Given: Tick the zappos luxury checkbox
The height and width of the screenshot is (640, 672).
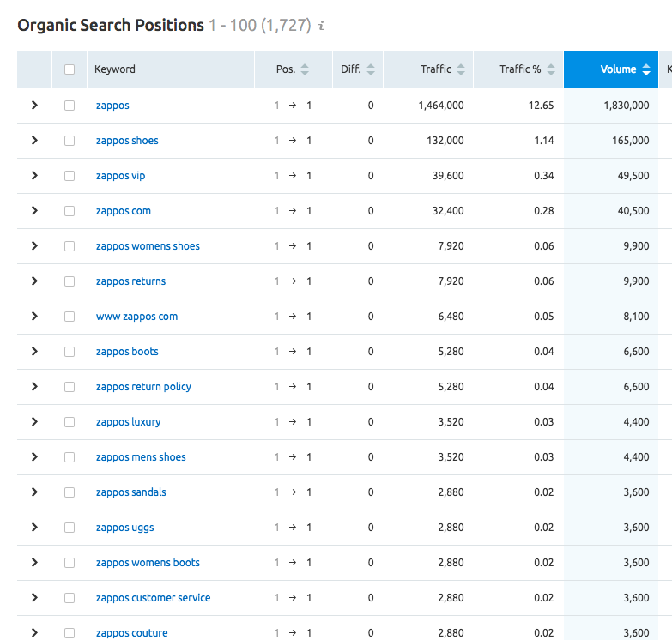Looking at the screenshot, I should 70,422.
